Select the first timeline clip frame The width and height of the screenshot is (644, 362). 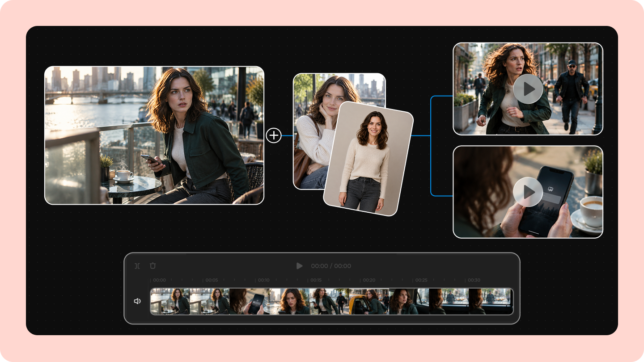pyautogui.click(x=170, y=301)
